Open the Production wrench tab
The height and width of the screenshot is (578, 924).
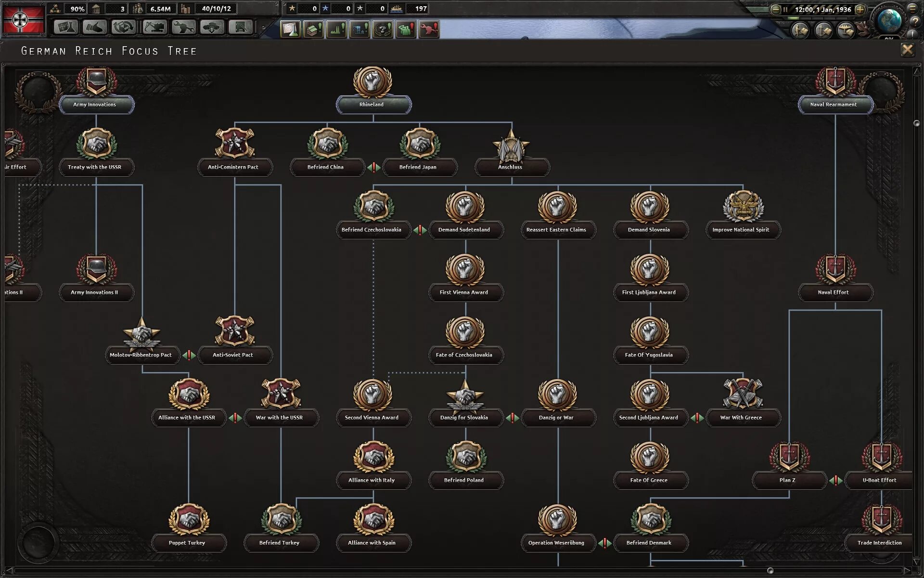(183, 27)
